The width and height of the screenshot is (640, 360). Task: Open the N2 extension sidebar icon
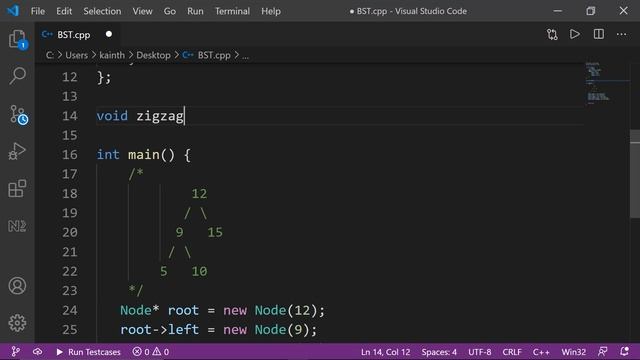[17, 226]
